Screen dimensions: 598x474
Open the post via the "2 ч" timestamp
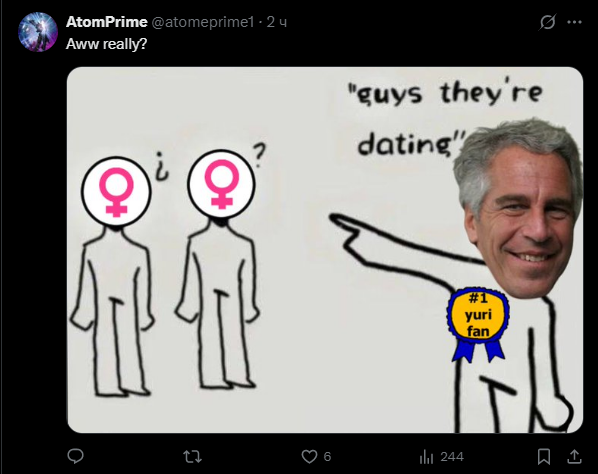click(x=276, y=22)
